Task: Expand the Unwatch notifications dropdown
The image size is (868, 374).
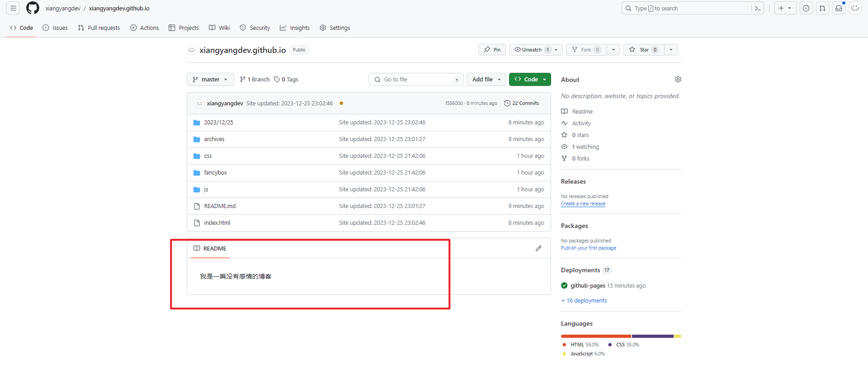Action: pyautogui.click(x=536, y=50)
